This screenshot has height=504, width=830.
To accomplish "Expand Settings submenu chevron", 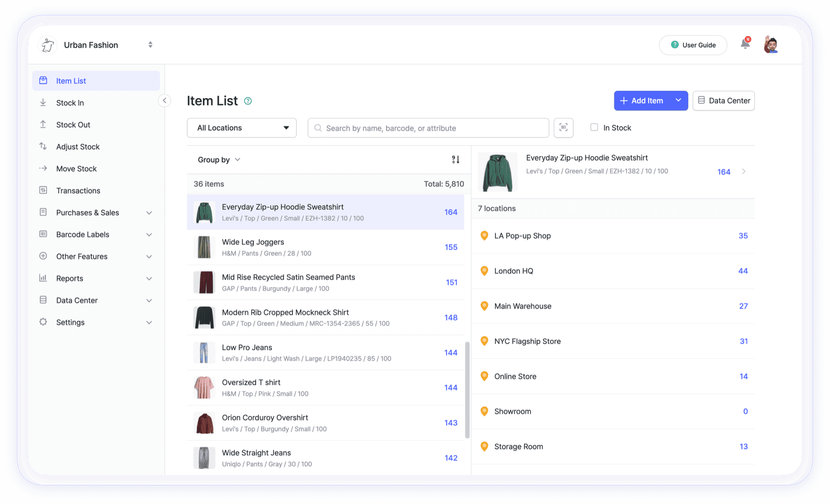I will coord(149,322).
